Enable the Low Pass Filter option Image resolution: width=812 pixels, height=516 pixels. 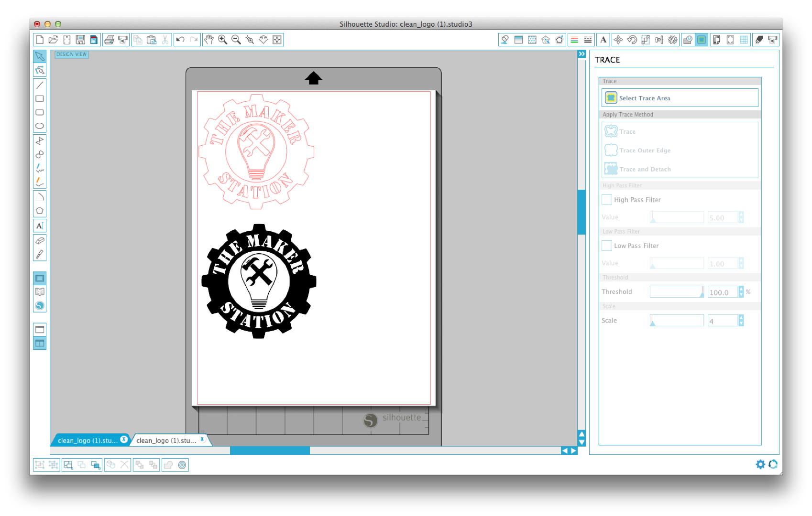coord(606,245)
